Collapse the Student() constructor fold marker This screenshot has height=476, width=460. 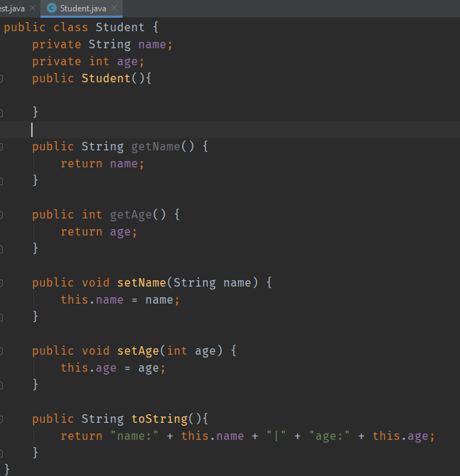[1, 79]
